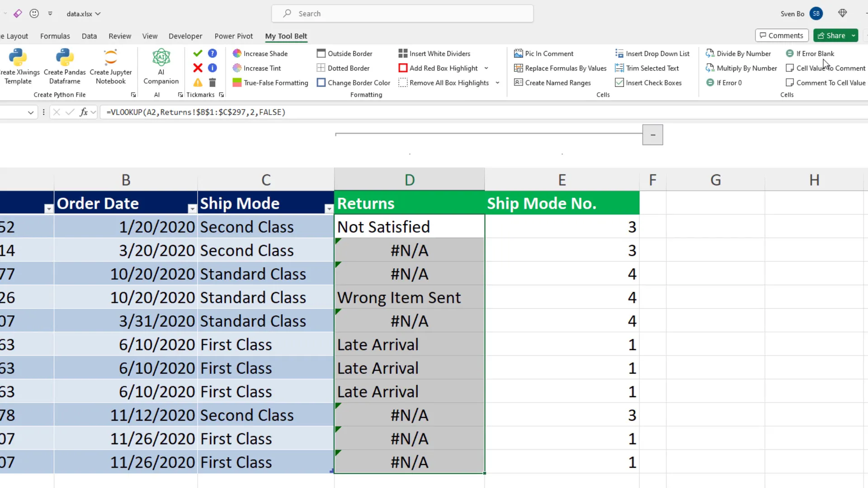Insert the green checkmark tickmark
Screen dimensions: 868x488
tap(197, 53)
